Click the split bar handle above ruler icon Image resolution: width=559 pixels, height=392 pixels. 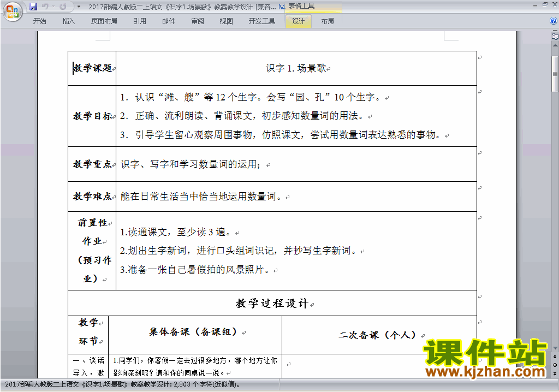(x=555, y=31)
